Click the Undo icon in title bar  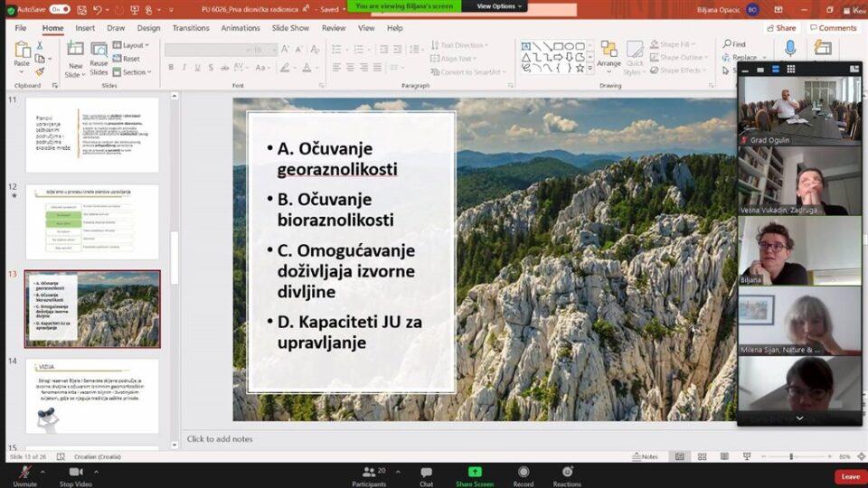(98, 9)
